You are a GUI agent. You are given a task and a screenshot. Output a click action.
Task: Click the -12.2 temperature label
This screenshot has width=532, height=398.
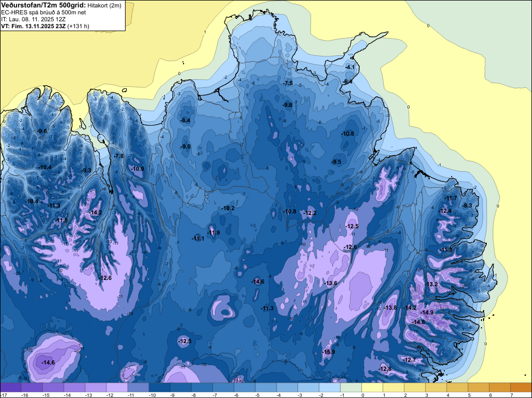pos(310,213)
